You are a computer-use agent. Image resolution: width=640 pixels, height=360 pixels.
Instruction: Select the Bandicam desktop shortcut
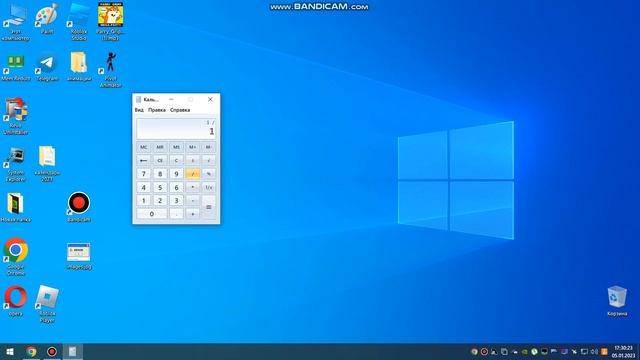[79, 207]
